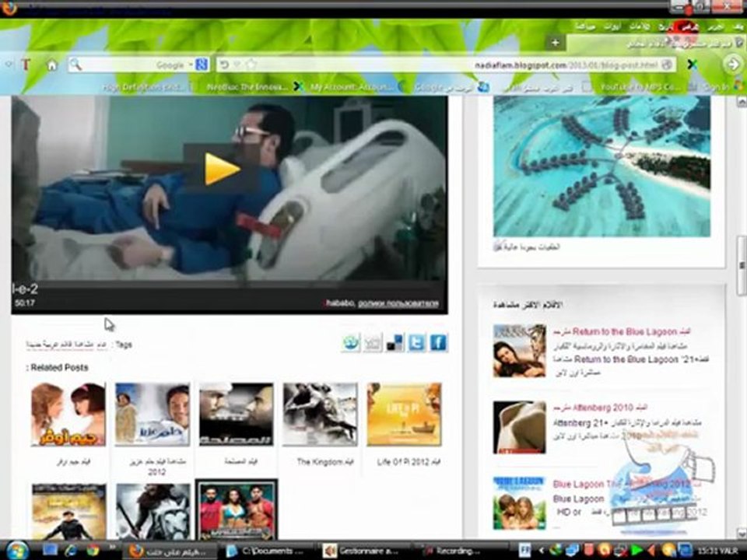Open a new tab with the plus button
The image size is (747, 560).
tap(555, 43)
